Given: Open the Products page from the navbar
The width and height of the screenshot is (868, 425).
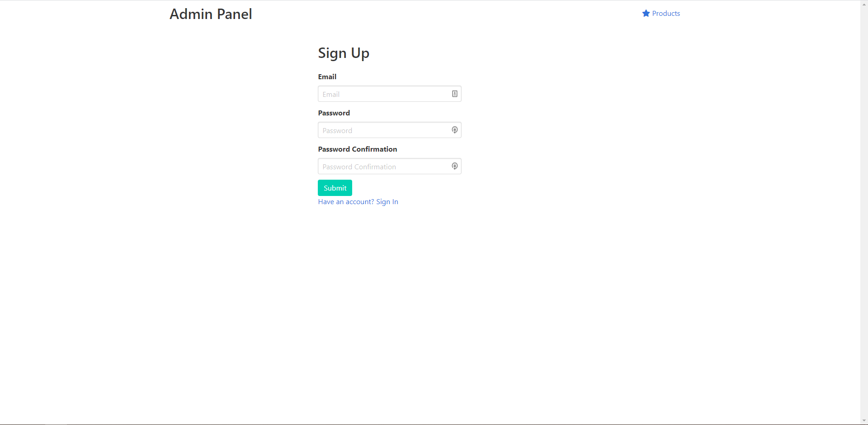Looking at the screenshot, I should click(665, 13).
